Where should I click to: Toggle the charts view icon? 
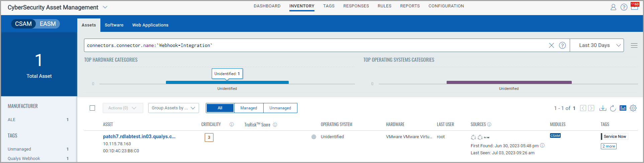623,108
